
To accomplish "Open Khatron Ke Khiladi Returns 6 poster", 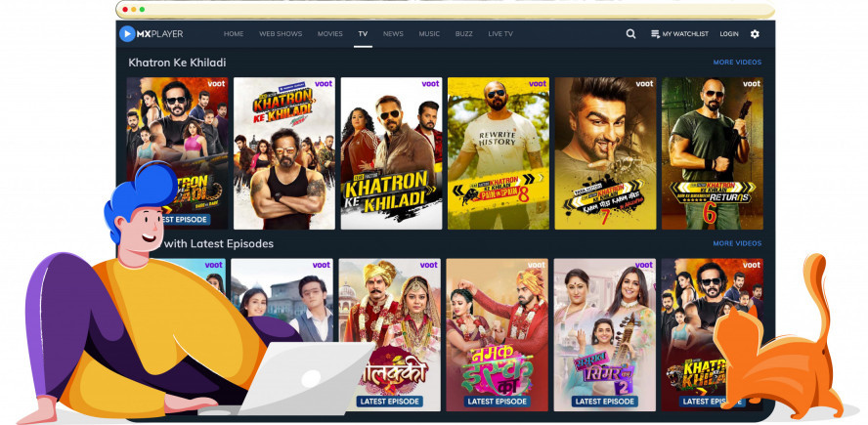I will [x=712, y=153].
